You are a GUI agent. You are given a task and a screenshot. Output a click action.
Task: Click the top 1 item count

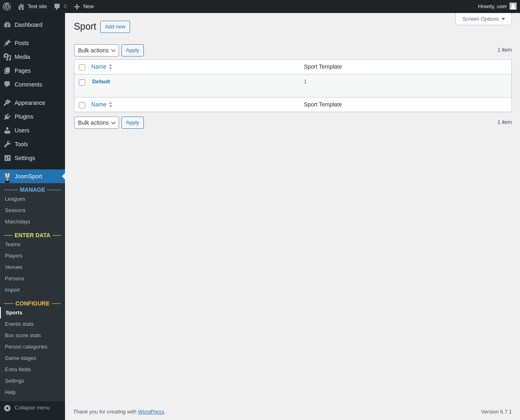[x=505, y=50]
